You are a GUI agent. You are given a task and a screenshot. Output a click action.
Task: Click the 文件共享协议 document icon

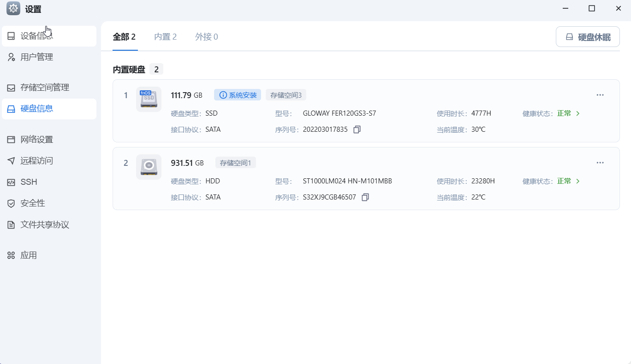(11, 225)
